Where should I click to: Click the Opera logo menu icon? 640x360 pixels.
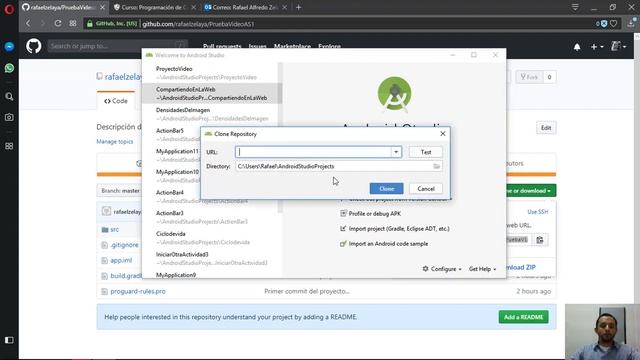(9, 9)
